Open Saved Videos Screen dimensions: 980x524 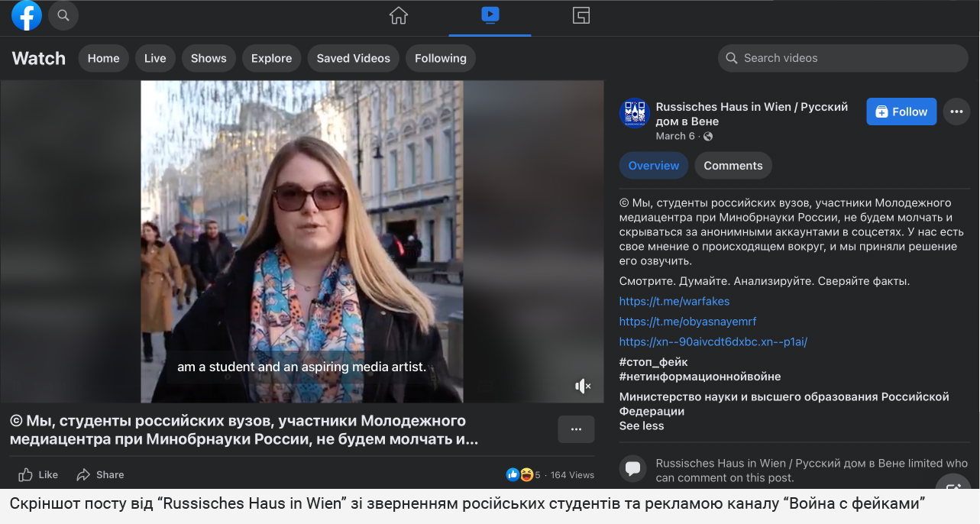click(x=353, y=58)
